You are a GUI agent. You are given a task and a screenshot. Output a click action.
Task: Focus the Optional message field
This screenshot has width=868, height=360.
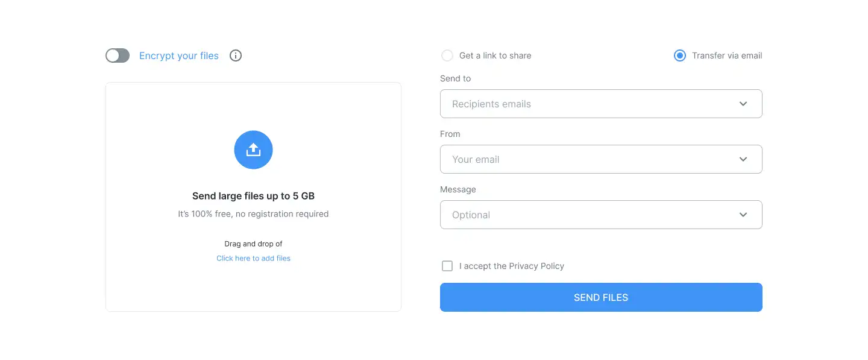point(601,215)
